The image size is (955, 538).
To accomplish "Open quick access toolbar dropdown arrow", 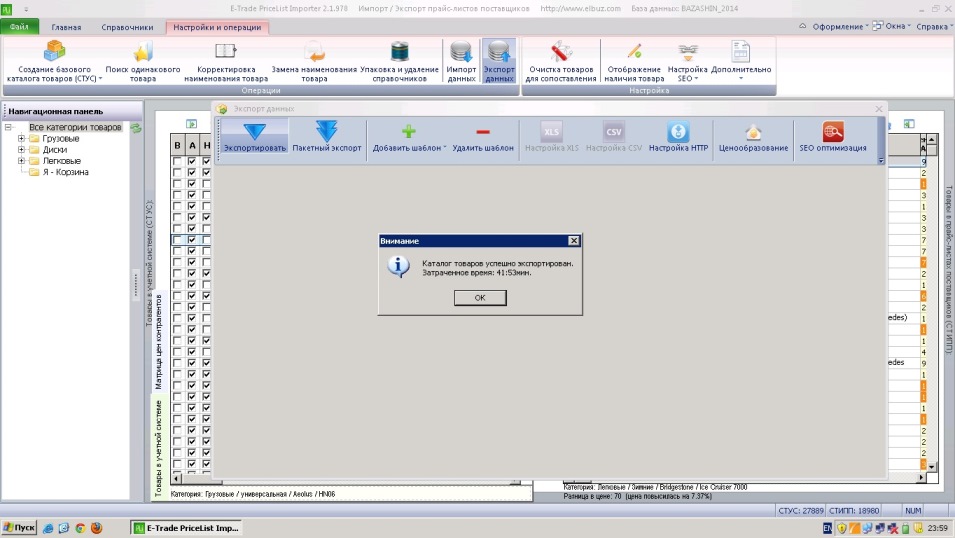I will (x=26, y=9).
